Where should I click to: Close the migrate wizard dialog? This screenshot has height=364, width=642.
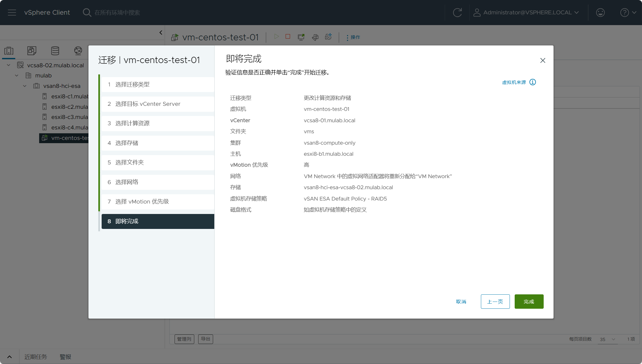(x=543, y=60)
